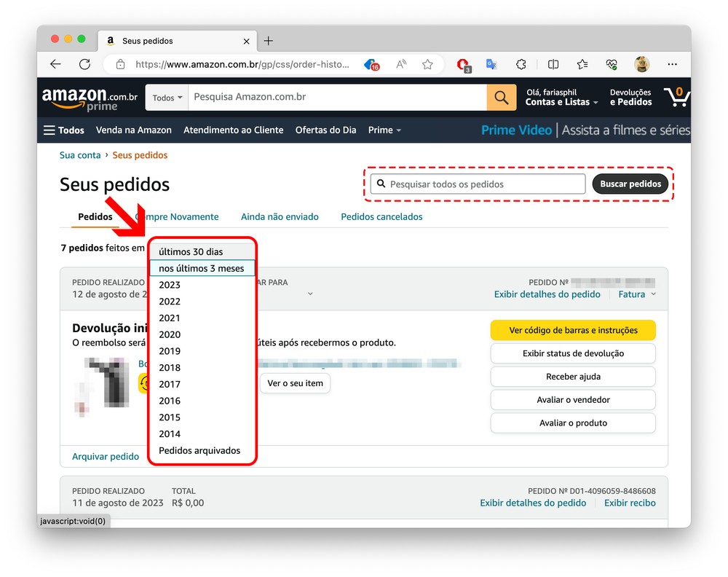Open the shopping cart icon
The height and width of the screenshot is (577, 728).
676,97
